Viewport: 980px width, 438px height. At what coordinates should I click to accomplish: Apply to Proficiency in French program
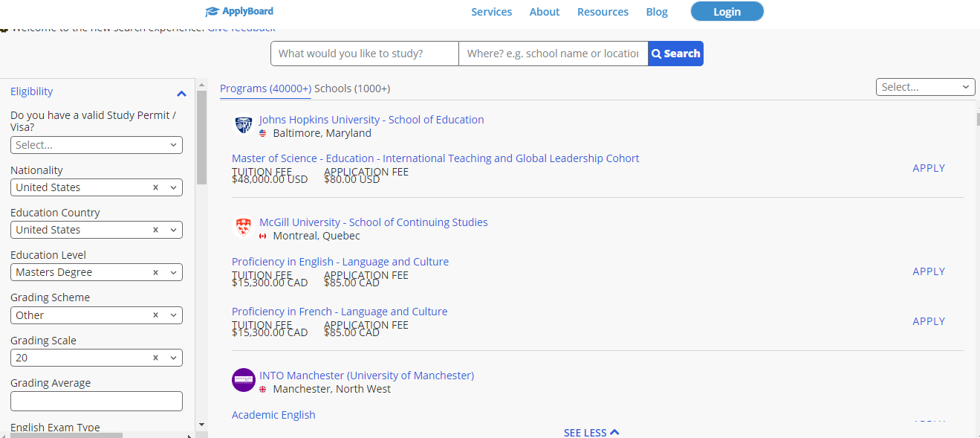[928, 321]
